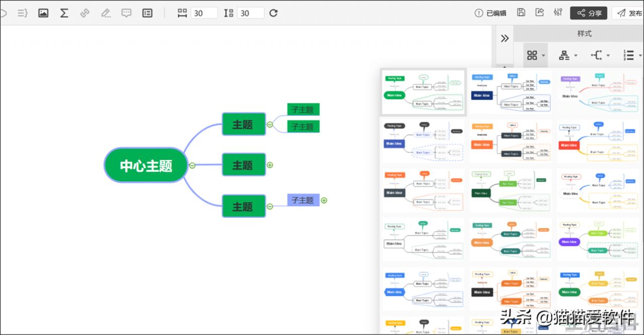
Task: Save the document with floppy disk icon
Action: pos(521,13)
